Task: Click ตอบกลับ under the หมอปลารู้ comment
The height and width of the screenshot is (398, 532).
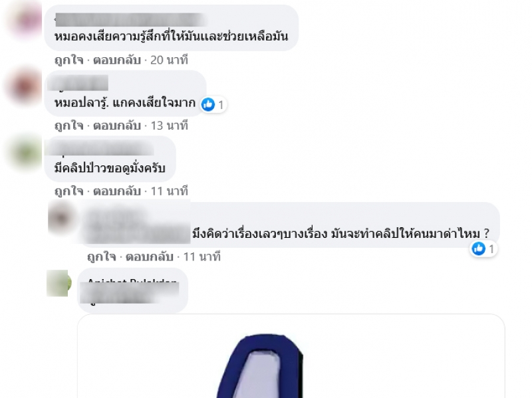Action: [117, 126]
